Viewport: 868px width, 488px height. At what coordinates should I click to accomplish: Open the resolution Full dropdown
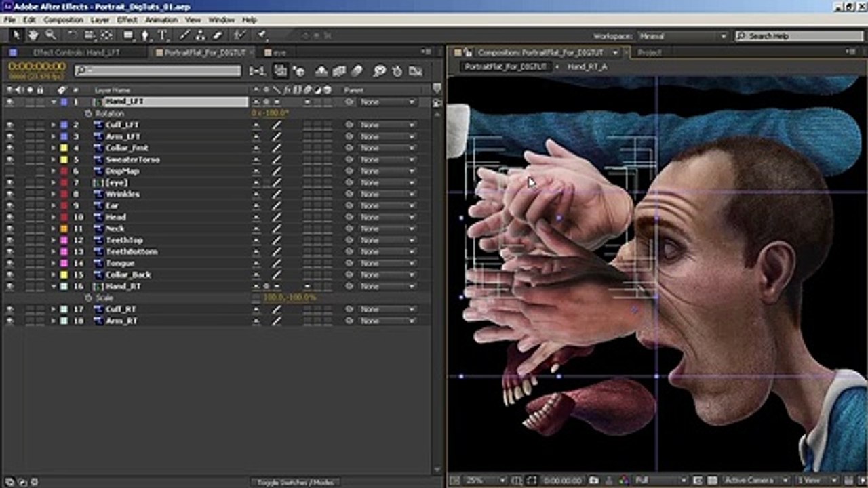pos(661,481)
